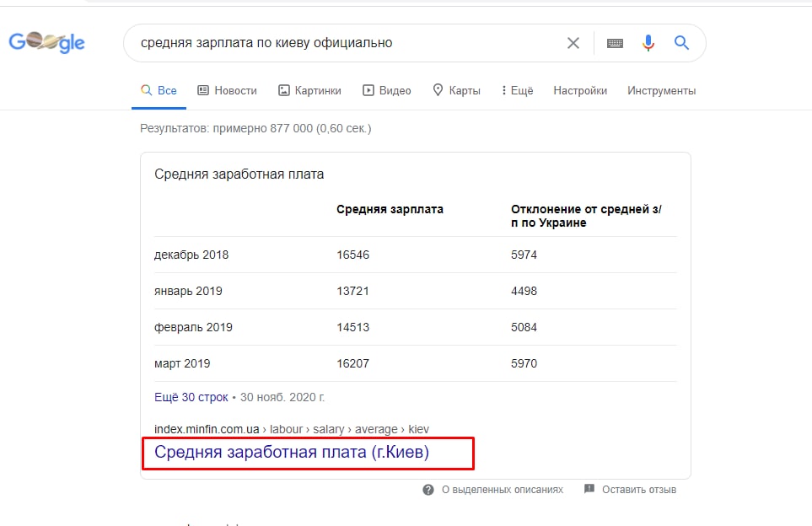The height and width of the screenshot is (526, 812).
Task: Click salary value 14513
Action: 352,327
